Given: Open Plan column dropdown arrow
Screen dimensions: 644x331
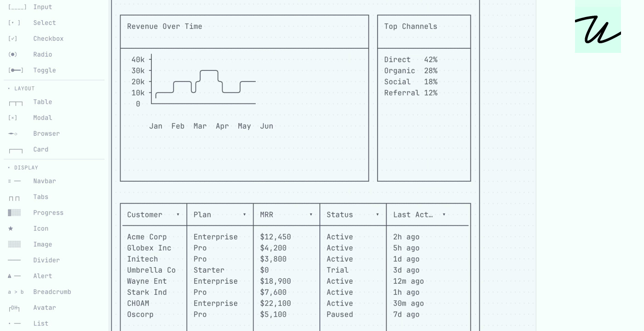Looking at the screenshot, I should [244, 215].
